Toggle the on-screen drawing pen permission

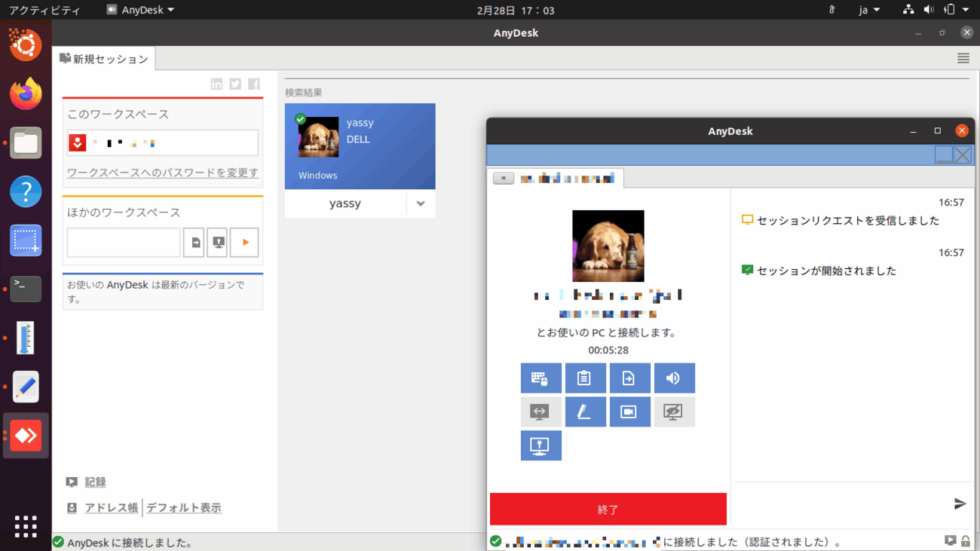(x=585, y=412)
